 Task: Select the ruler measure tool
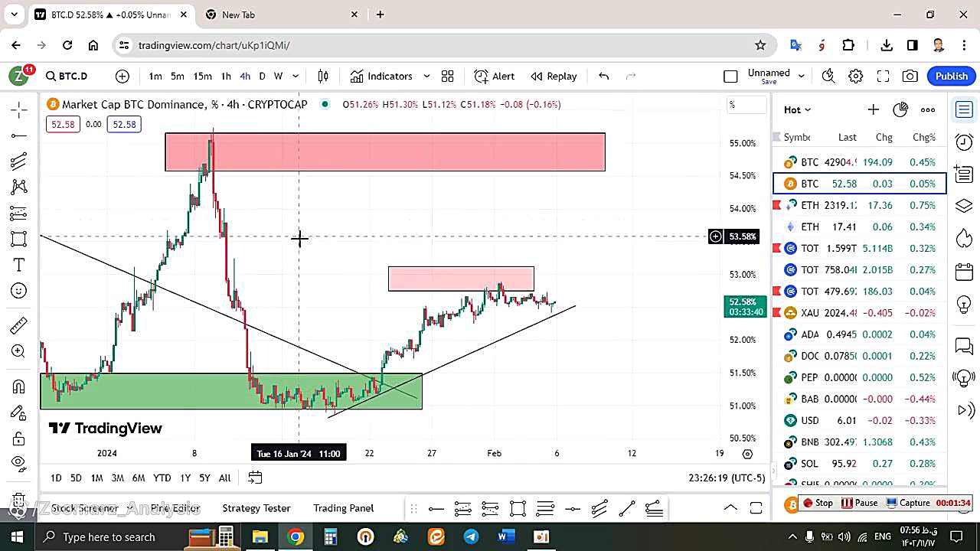[x=19, y=326]
